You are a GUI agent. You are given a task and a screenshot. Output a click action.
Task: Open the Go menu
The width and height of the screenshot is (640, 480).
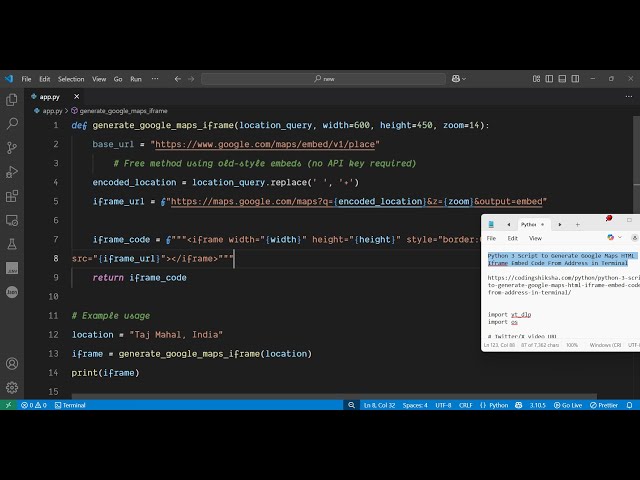coord(118,79)
